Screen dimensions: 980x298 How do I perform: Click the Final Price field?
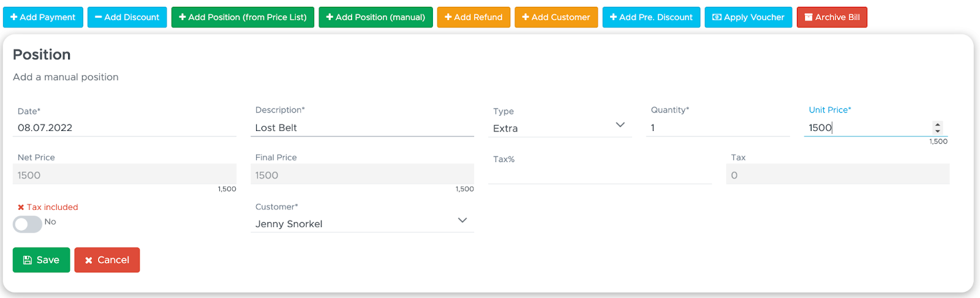(x=363, y=174)
